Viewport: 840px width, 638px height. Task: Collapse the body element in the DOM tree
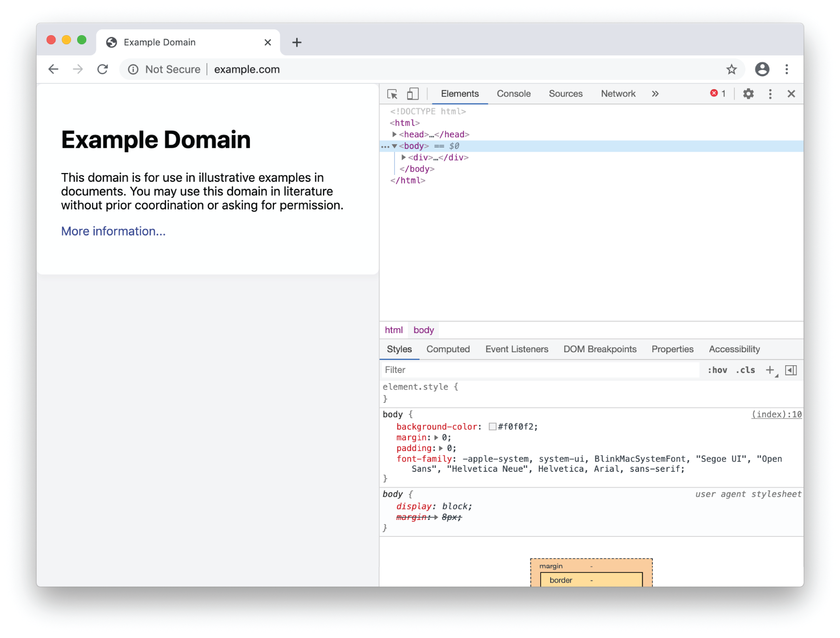click(394, 146)
